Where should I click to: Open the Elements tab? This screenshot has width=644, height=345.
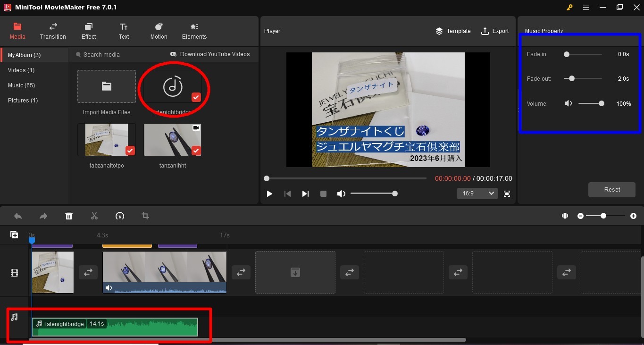194,31
